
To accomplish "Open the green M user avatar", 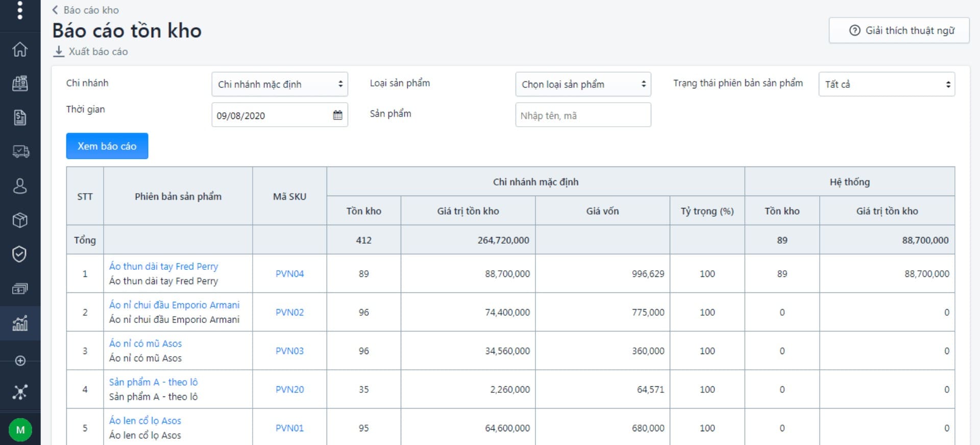I will [x=20, y=430].
